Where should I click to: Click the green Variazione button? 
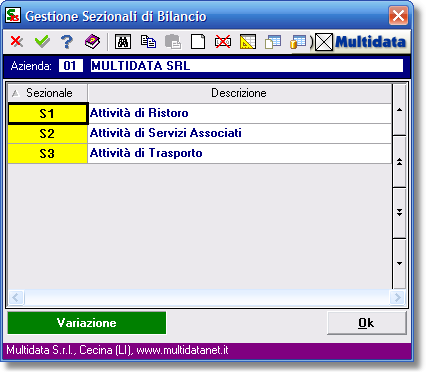pos(87,323)
